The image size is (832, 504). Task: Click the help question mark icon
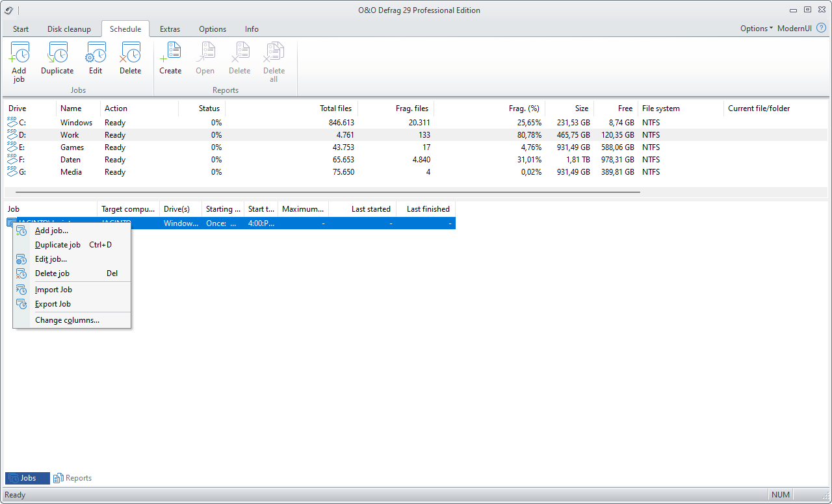pyautogui.click(x=821, y=29)
